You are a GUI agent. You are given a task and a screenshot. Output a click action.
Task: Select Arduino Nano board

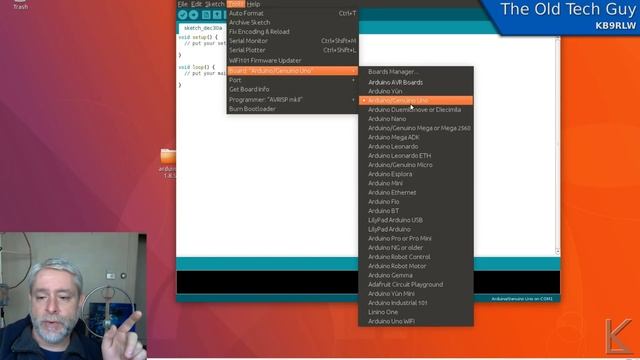pos(416,119)
